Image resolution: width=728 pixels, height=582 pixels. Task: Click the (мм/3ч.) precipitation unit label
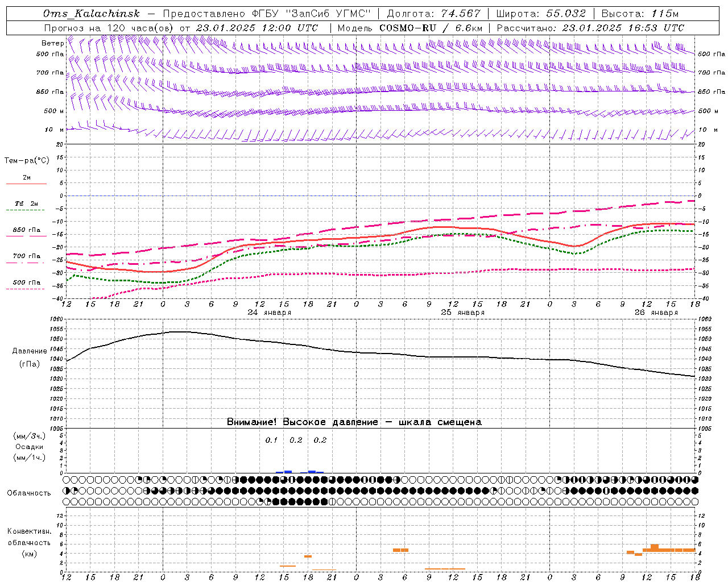[30, 436]
